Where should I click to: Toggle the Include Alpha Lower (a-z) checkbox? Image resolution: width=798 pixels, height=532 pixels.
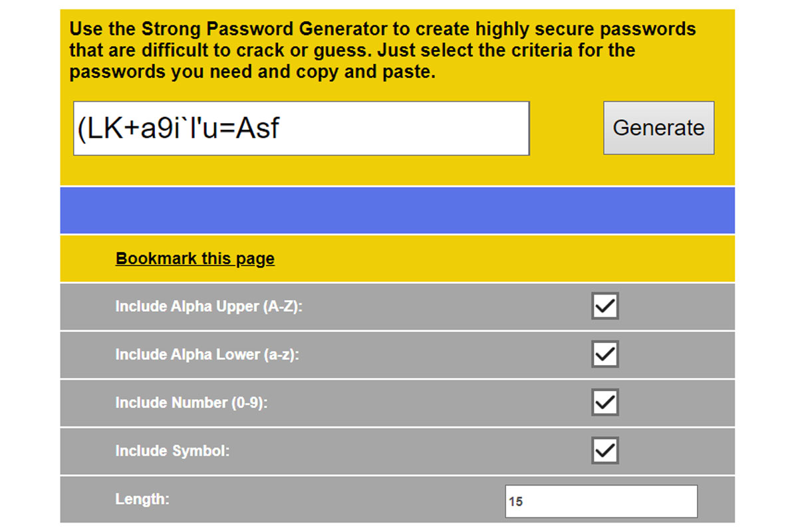(x=605, y=354)
